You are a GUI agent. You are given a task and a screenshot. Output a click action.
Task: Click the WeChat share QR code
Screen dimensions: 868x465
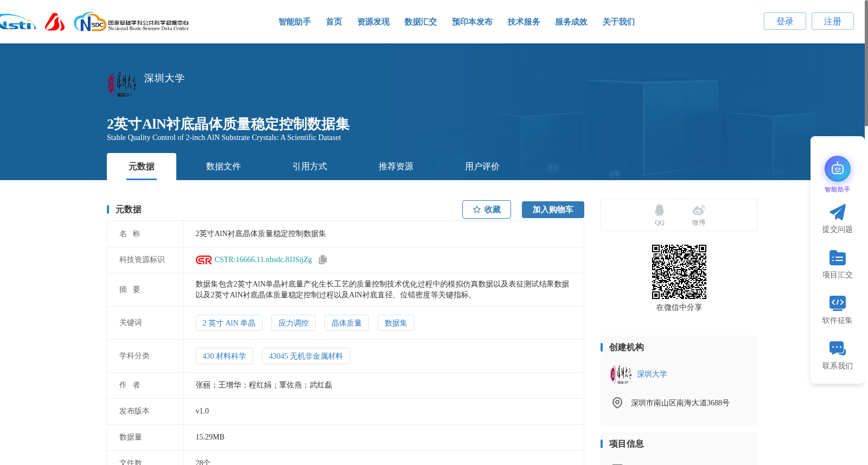point(679,272)
